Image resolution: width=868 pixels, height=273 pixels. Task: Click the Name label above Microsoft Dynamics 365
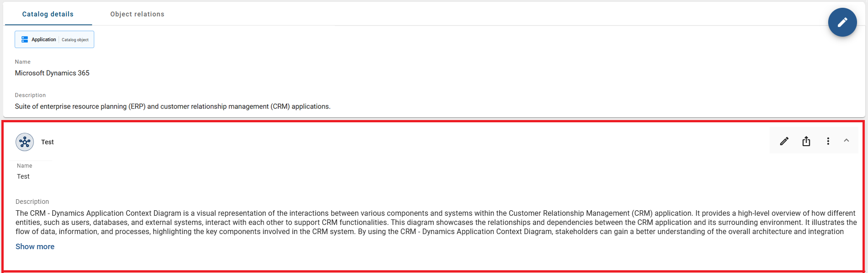pos(22,62)
